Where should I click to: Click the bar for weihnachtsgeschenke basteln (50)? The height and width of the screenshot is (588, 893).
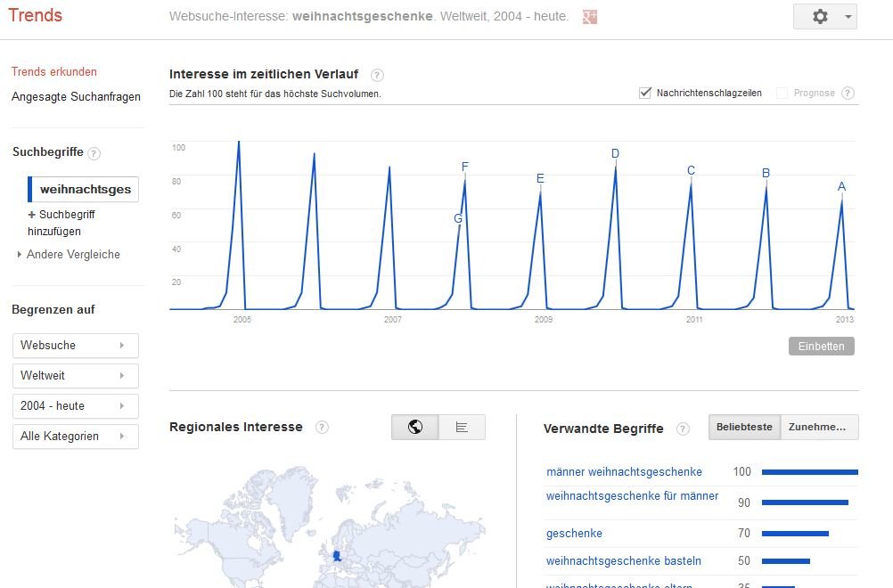tap(786, 561)
